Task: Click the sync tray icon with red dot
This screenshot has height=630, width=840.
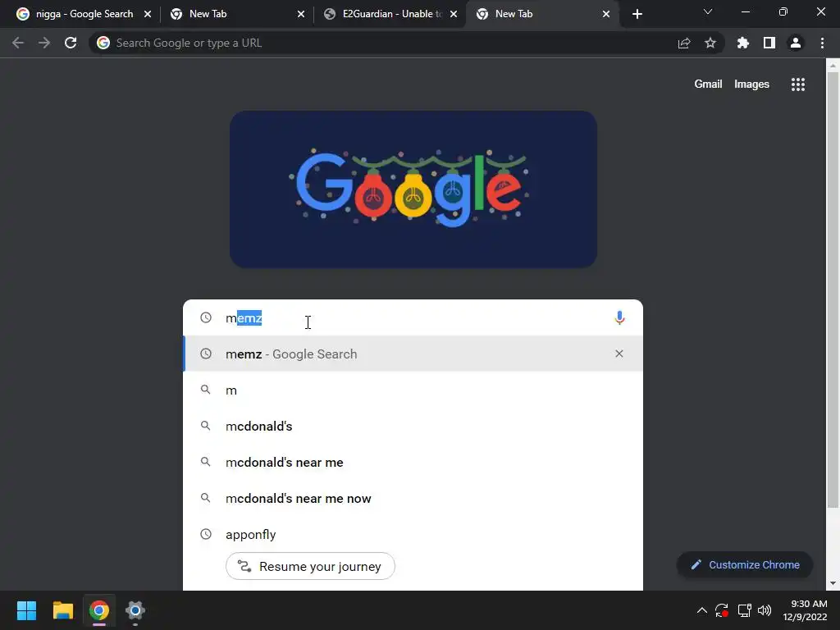Action: click(722, 610)
